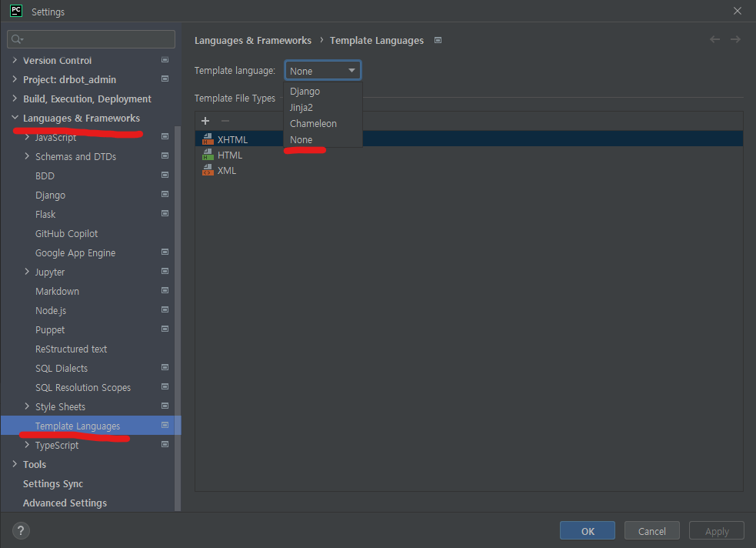Click the Apply button

(717, 530)
